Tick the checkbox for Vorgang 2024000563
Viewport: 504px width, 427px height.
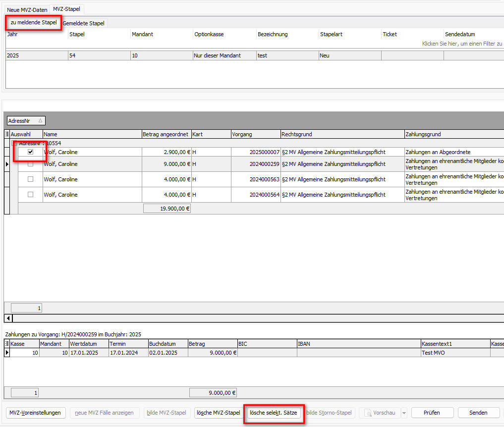click(x=31, y=179)
